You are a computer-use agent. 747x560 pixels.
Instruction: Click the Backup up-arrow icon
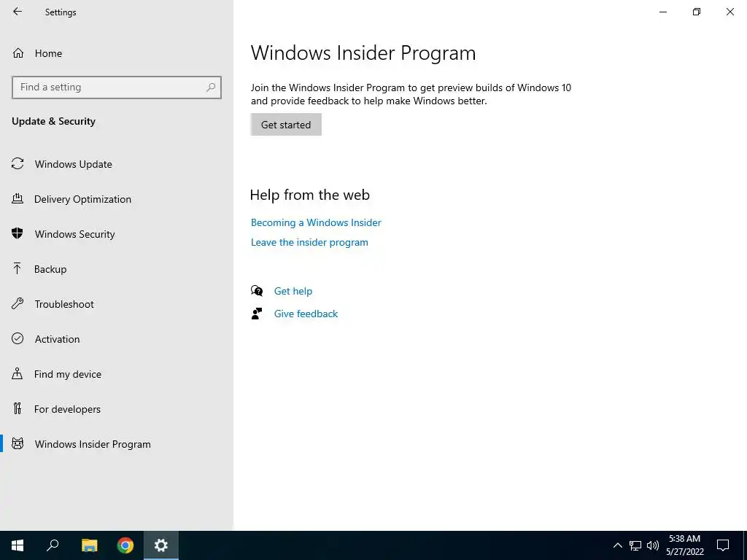[18, 268]
